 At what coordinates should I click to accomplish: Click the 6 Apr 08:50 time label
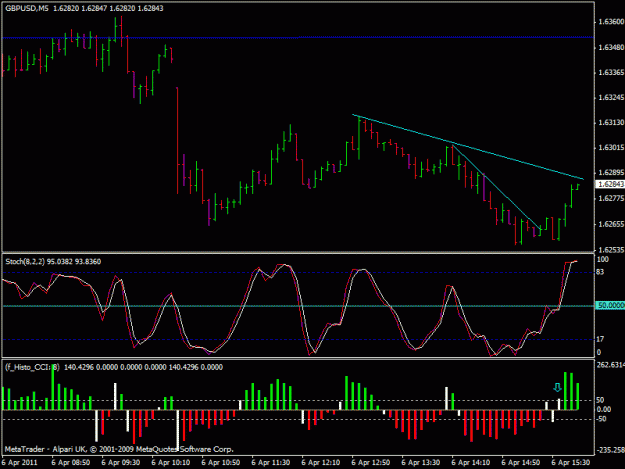(71, 463)
